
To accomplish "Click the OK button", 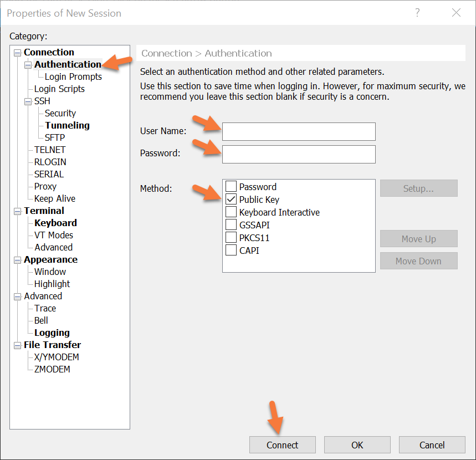I will (x=357, y=445).
